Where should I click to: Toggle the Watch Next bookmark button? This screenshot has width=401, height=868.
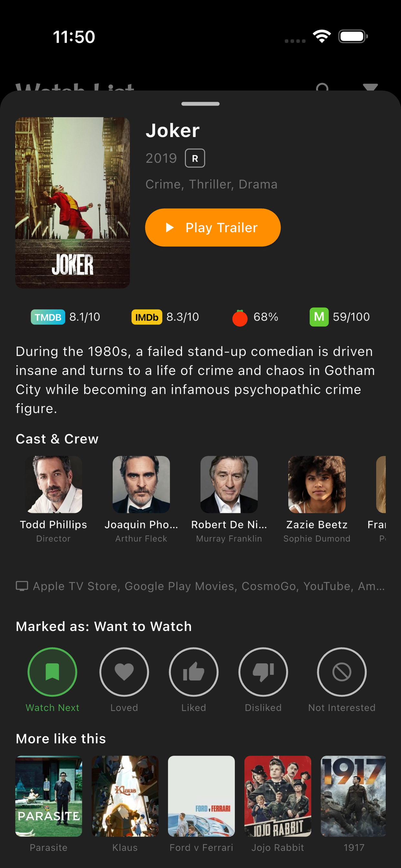coord(52,672)
